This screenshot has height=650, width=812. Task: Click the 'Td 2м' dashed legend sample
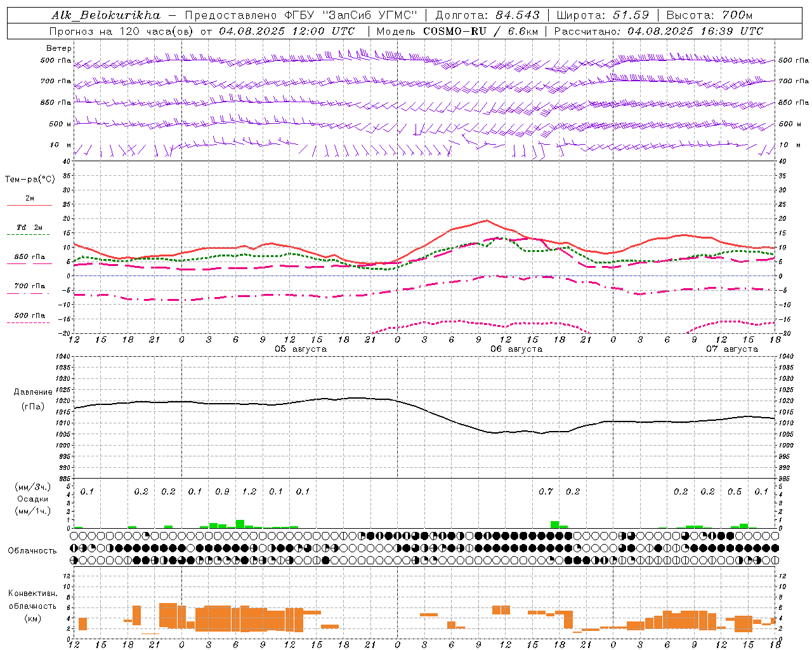click(x=28, y=235)
